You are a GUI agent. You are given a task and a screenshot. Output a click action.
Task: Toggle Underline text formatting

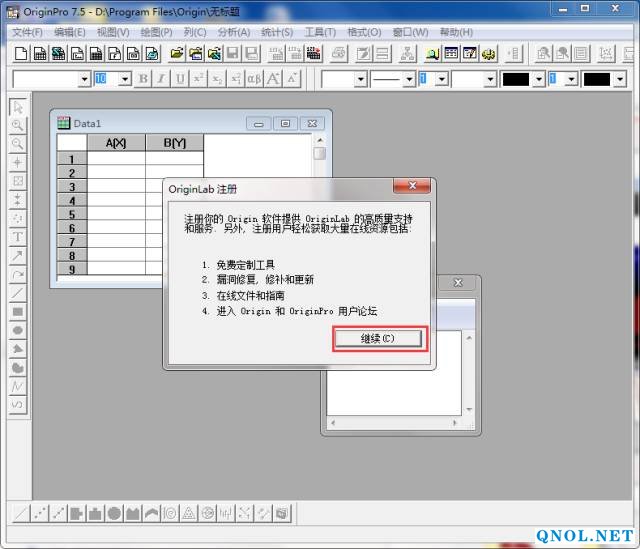point(180,78)
